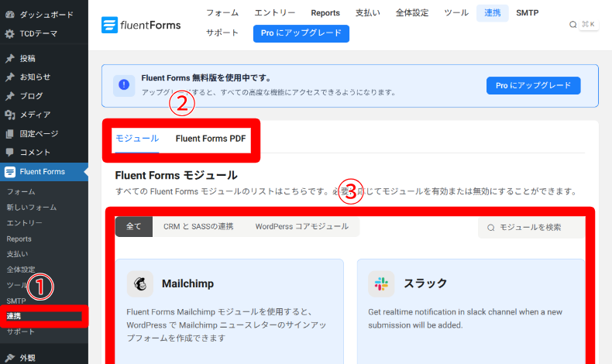Click the ブログ pin icon
Image resolution: width=612 pixels, height=364 pixels.
coord(10,95)
